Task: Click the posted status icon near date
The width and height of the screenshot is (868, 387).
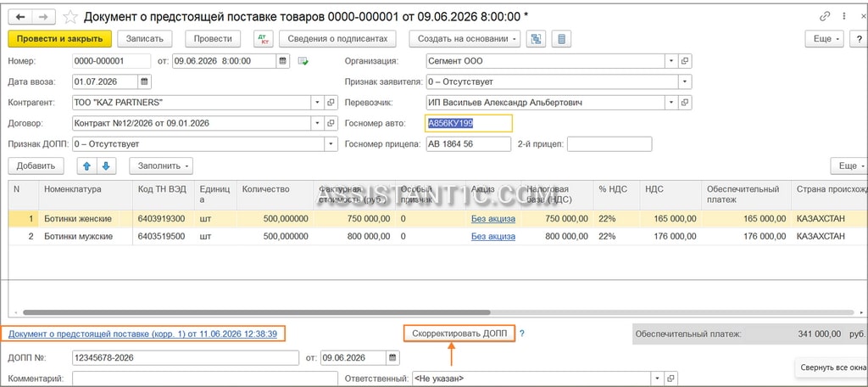Action: pyautogui.click(x=303, y=61)
